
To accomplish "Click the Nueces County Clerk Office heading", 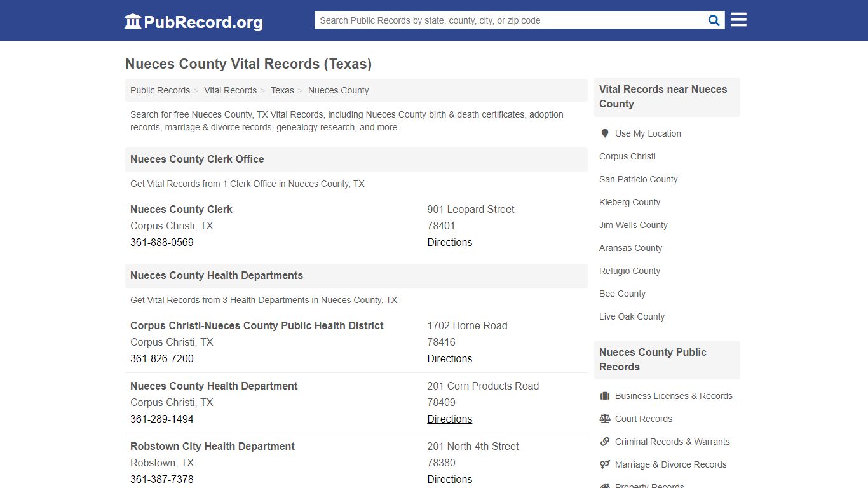I will [197, 159].
